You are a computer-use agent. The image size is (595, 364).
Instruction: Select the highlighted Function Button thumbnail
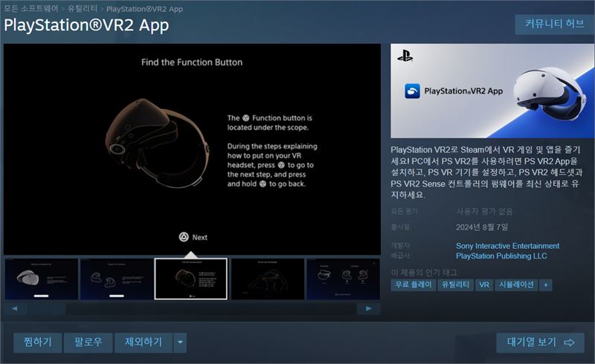pyautogui.click(x=191, y=279)
